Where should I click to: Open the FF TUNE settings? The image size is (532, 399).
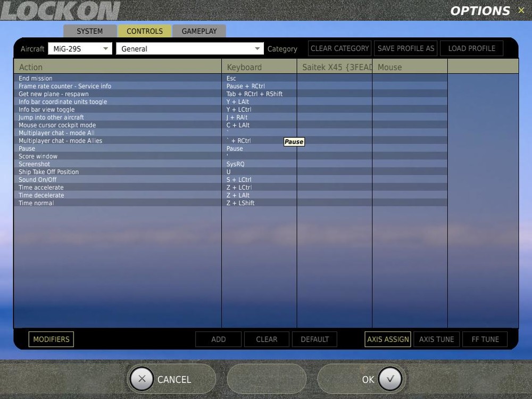point(485,339)
